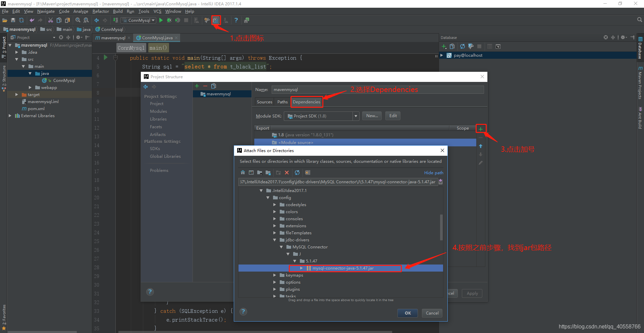Collapse the MySQL Connector folder
The image size is (644, 333).
(281, 247)
